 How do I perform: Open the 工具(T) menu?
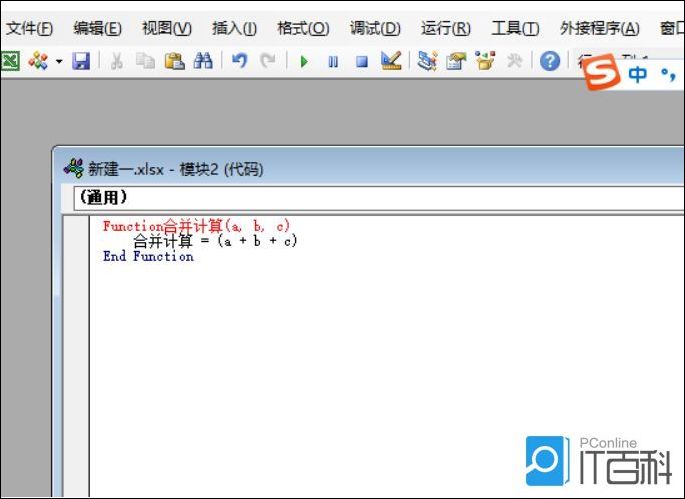[x=515, y=28]
